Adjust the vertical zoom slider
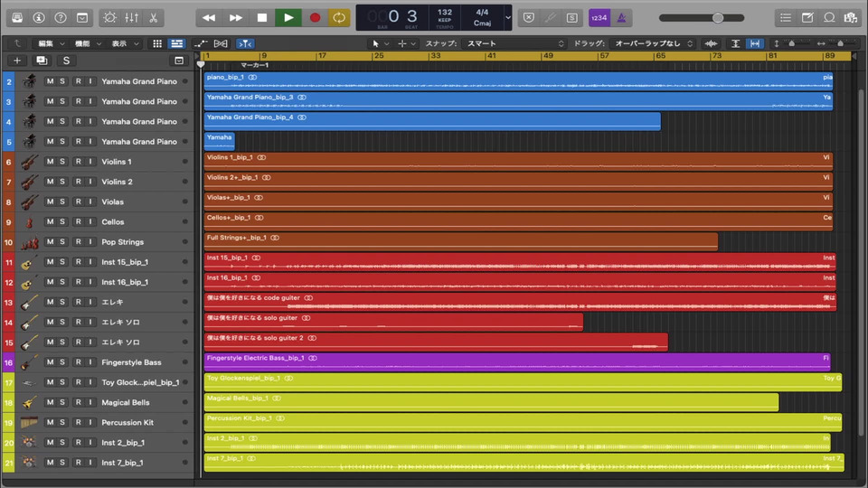 coord(791,43)
